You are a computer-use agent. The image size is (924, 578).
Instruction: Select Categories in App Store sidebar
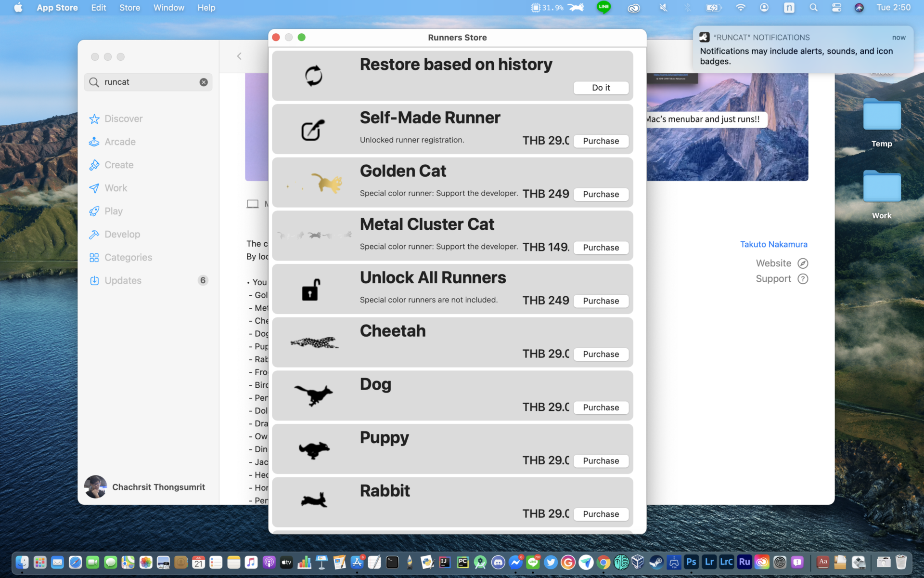[x=148, y=257]
